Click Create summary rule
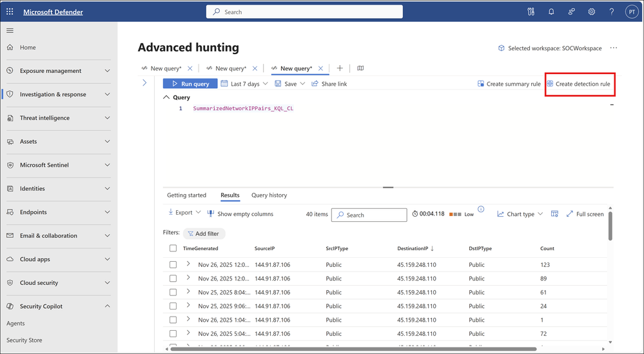This screenshot has width=644, height=354. [x=509, y=84]
